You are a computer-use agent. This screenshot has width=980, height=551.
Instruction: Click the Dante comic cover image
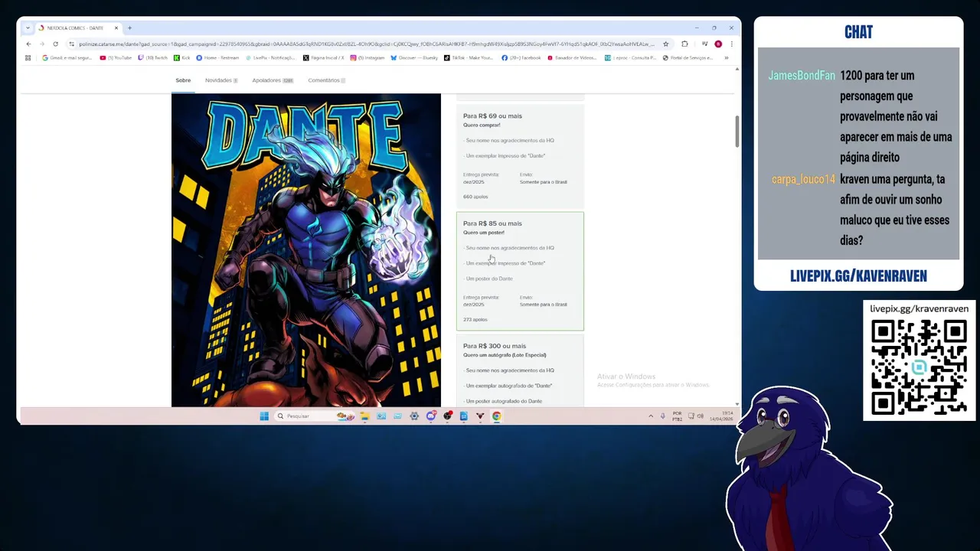tap(306, 250)
